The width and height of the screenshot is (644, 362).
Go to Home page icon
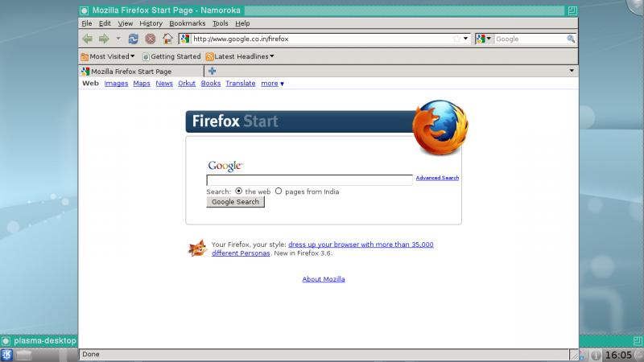tap(167, 39)
